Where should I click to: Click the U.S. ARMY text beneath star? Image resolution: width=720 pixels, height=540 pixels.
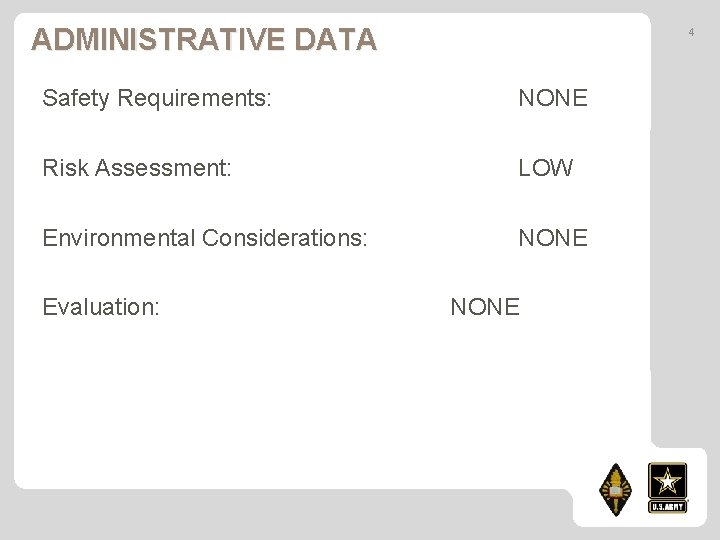point(667,506)
